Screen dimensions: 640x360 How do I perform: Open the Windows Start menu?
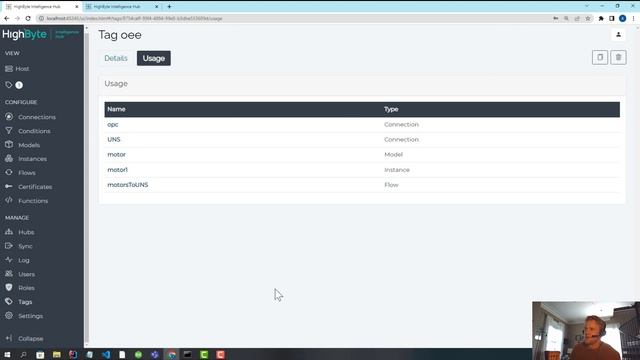[x=7, y=355]
